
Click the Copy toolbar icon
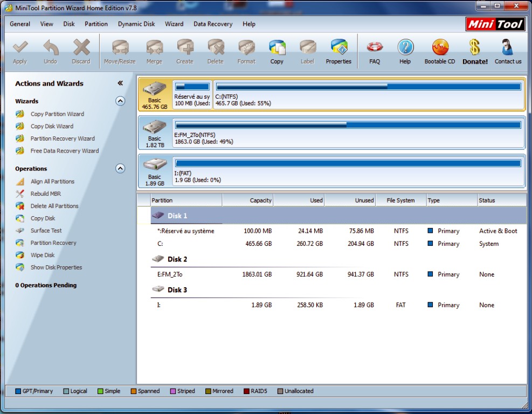click(x=277, y=47)
